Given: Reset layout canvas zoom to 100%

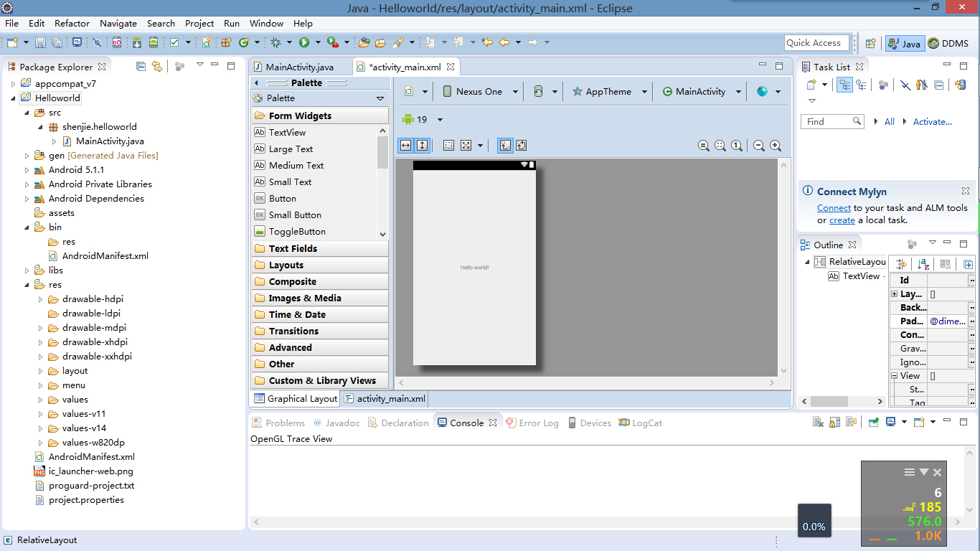Looking at the screenshot, I should click(x=737, y=146).
